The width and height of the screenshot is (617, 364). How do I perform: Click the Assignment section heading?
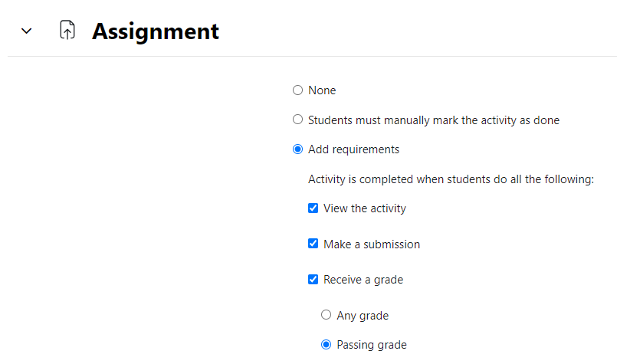point(155,31)
